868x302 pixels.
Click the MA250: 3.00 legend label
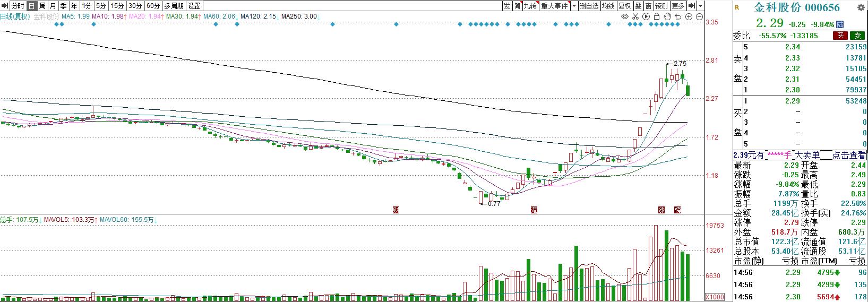point(299,16)
